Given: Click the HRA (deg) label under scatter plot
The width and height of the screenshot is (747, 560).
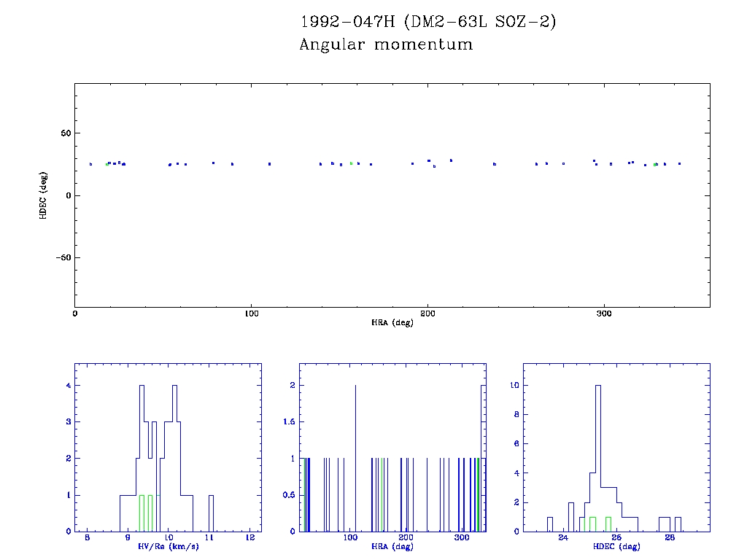Looking at the screenshot, I should tap(392, 322).
